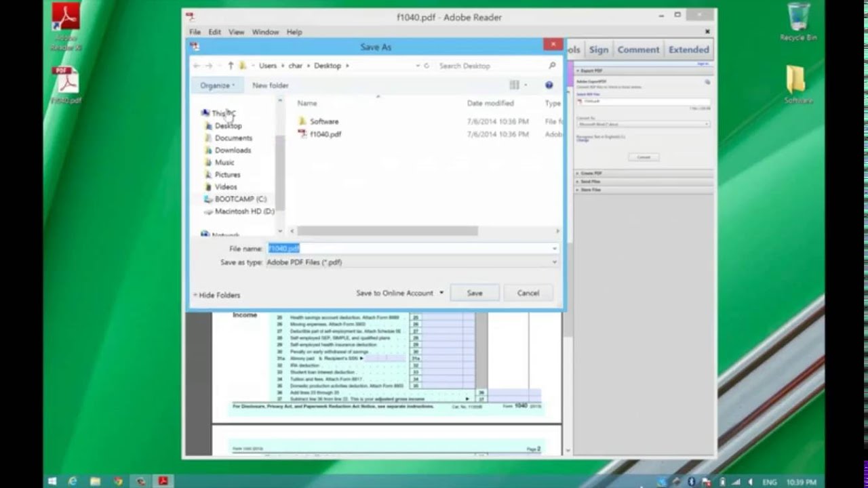The image size is (868, 488).
Task: Select the Software folder in file list
Action: 318,121
